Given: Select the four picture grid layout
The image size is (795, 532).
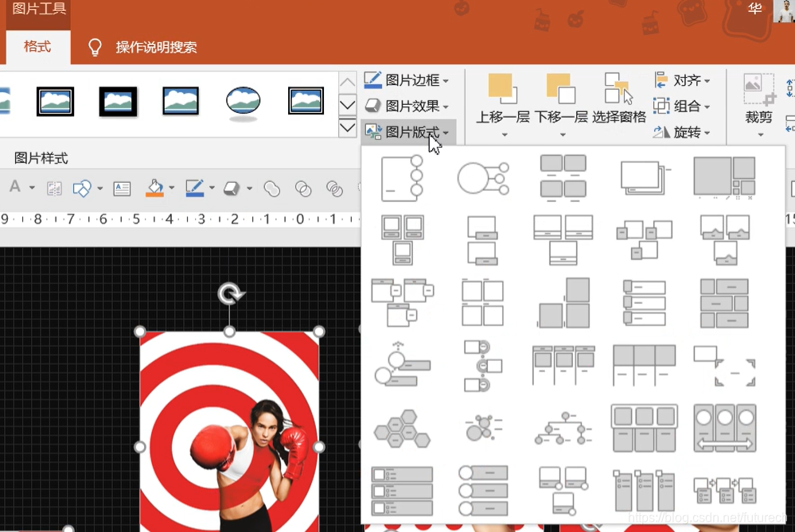Looking at the screenshot, I should [x=563, y=178].
